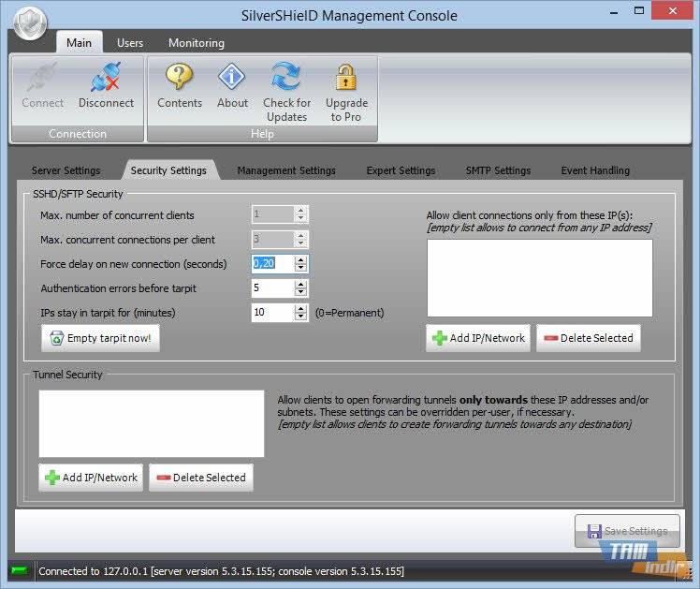Empty the tarpit now
Screen dimensions: 700x589
coord(101,338)
